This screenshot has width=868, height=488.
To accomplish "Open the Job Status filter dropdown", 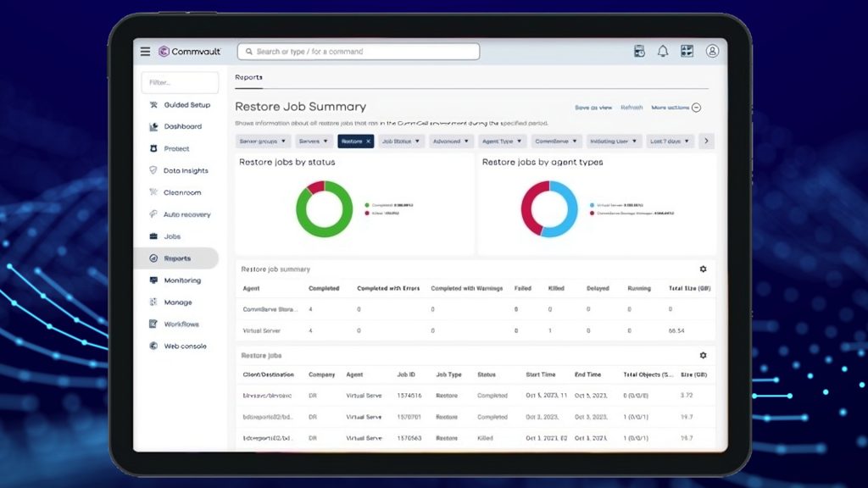I will pos(401,141).
